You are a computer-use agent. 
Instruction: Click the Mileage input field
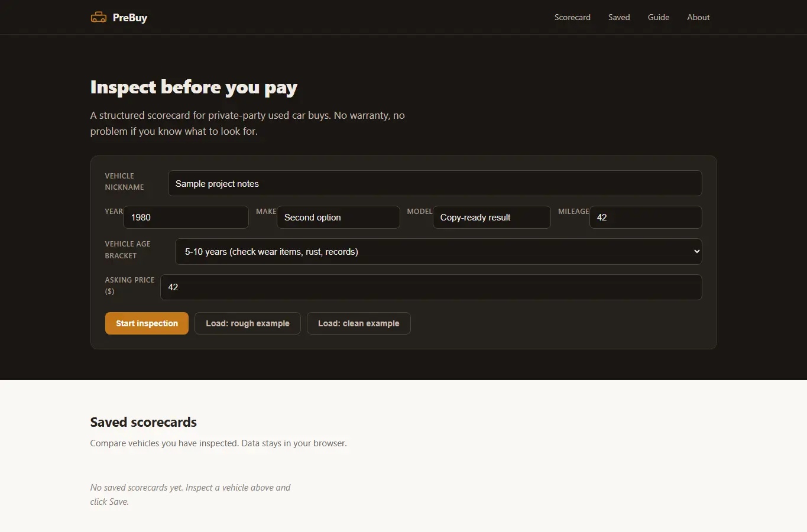pos(646,217)
